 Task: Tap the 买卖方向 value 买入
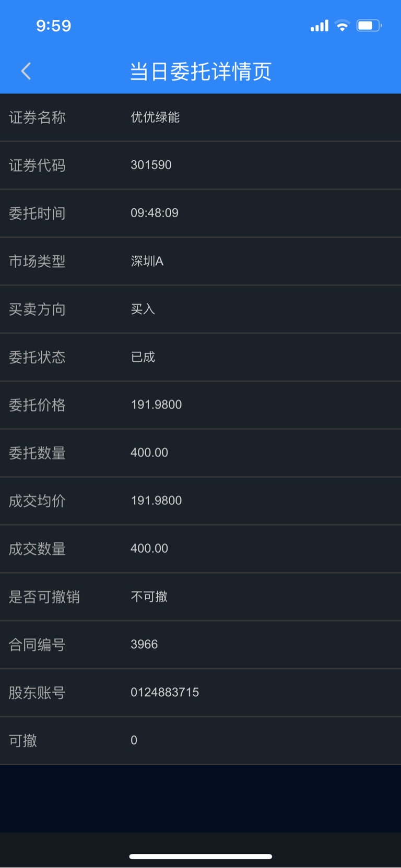[143, 309]
